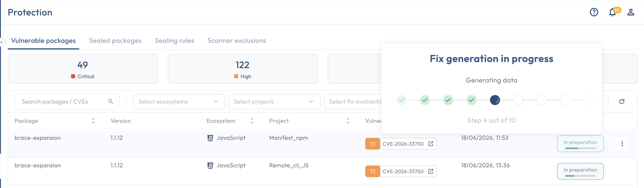Click date 18/06/2026, 13:36
644x188 pixels.
click(x=485, y=165)
